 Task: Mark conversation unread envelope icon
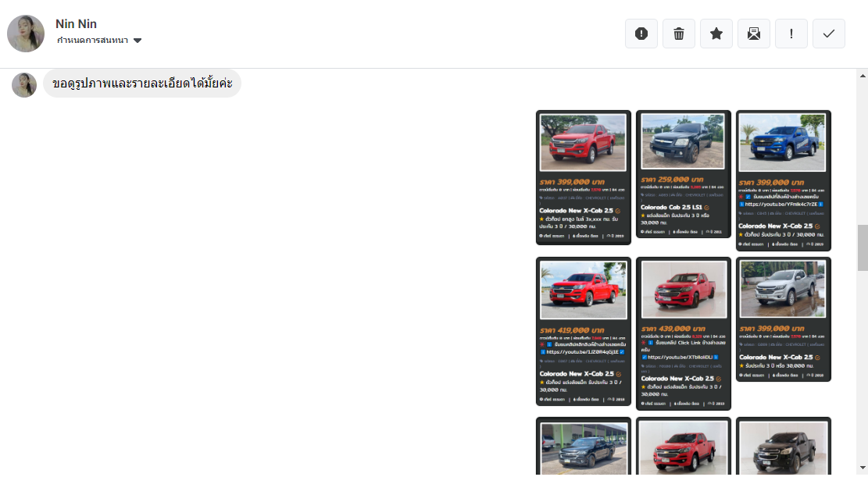753,34
